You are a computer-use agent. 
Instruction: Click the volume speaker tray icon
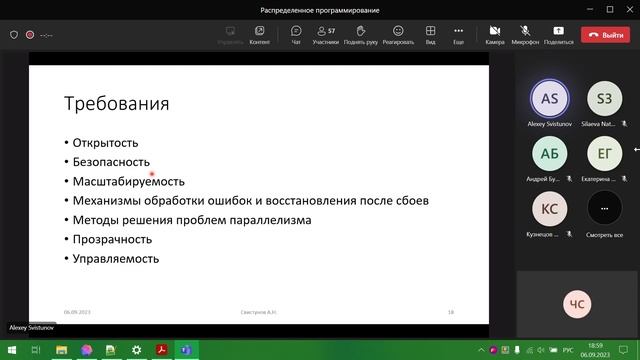541,350
